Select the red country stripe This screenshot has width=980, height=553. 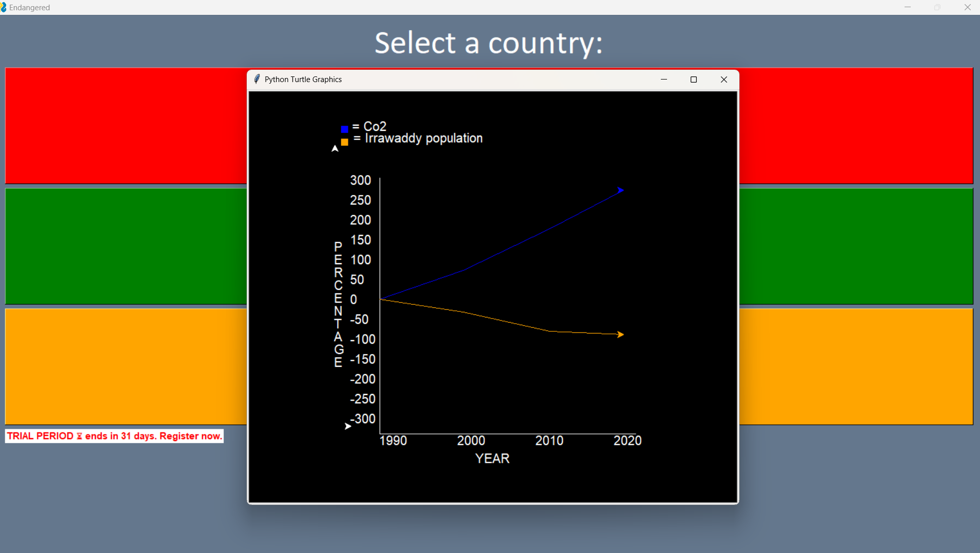(x=123, y=126)
